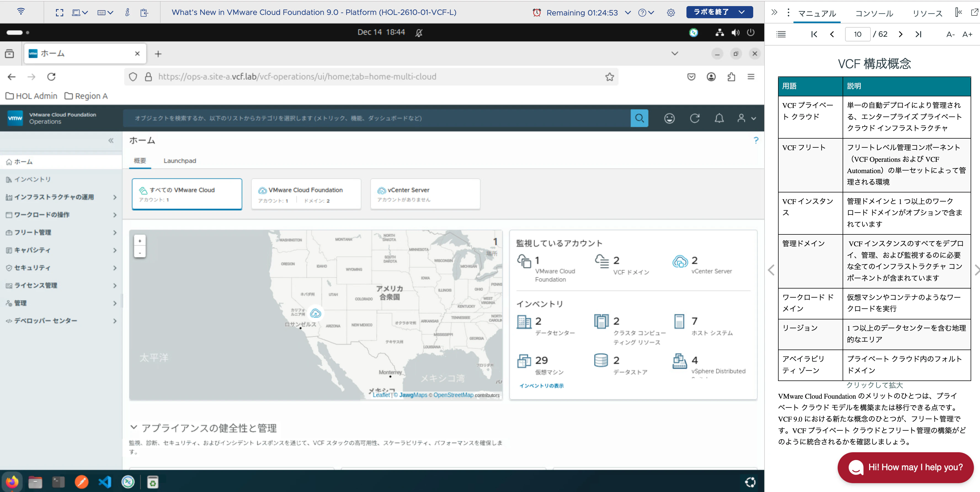
Task: Open the Firefox extensions icon
Action: [731, 77]
